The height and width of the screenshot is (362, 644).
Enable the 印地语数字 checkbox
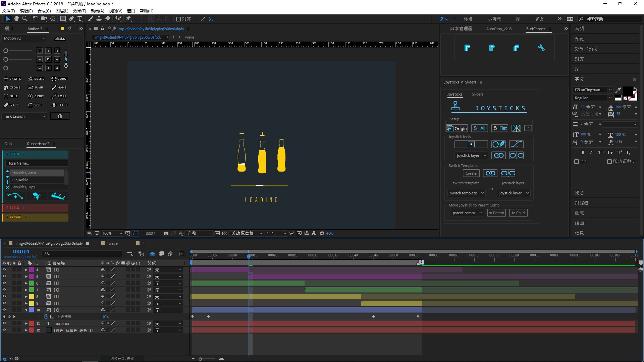(609, 162)
